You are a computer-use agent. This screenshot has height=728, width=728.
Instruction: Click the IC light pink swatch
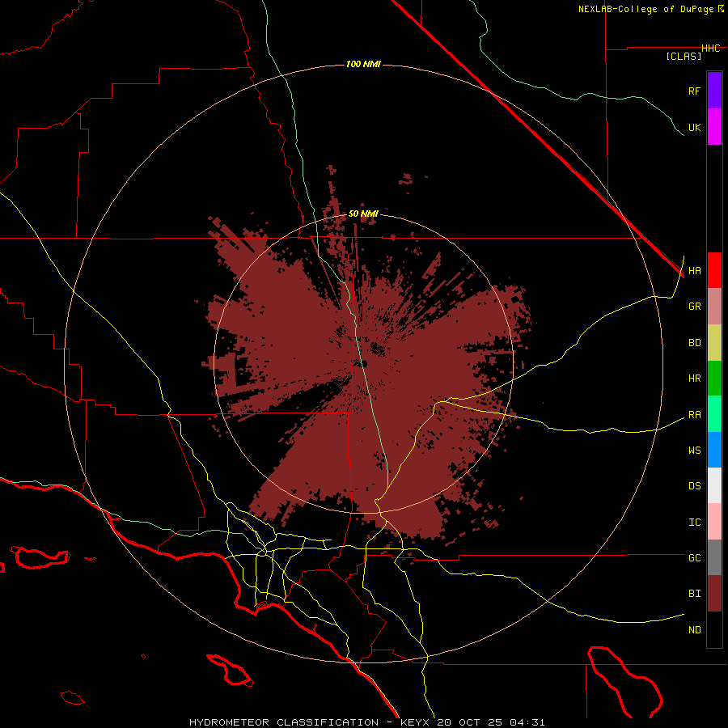coord(714,522)
